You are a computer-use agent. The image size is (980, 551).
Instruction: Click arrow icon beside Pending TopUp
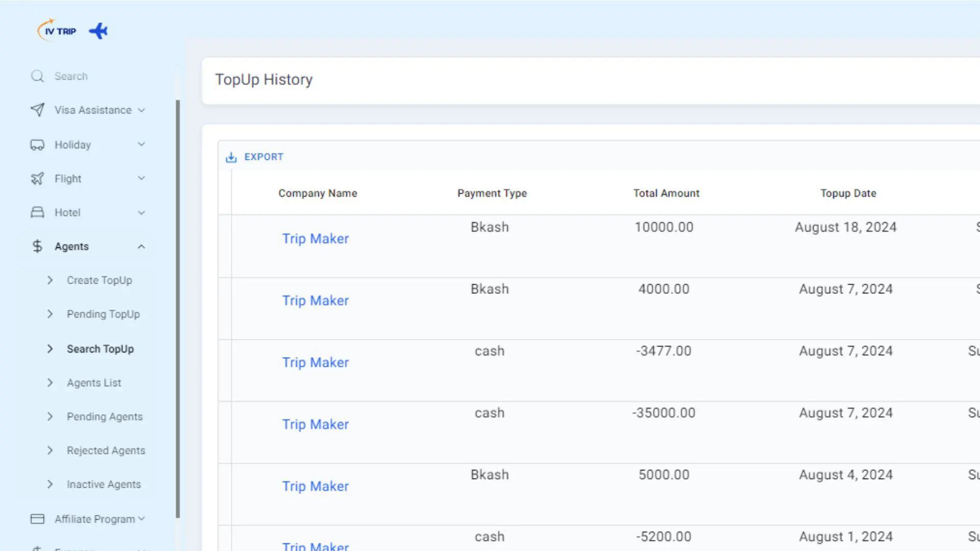(50, 314)
